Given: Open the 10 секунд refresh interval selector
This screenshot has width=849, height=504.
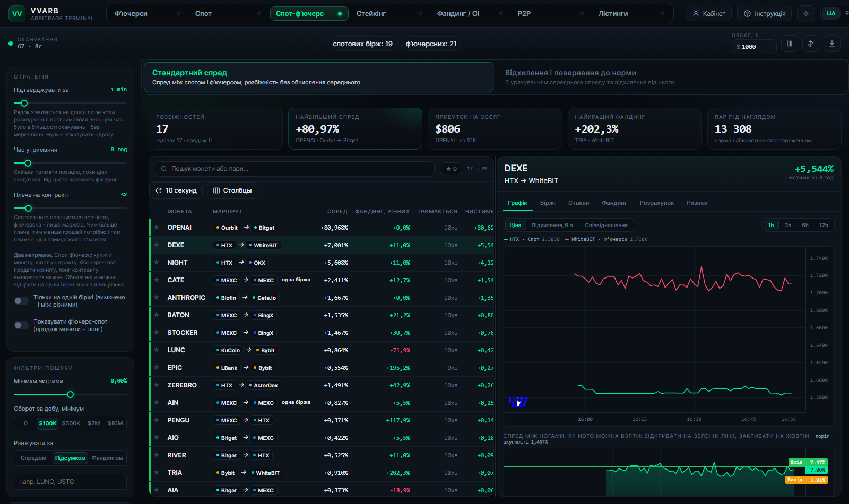Looking at the screenshot, I should tap(176, 190).
